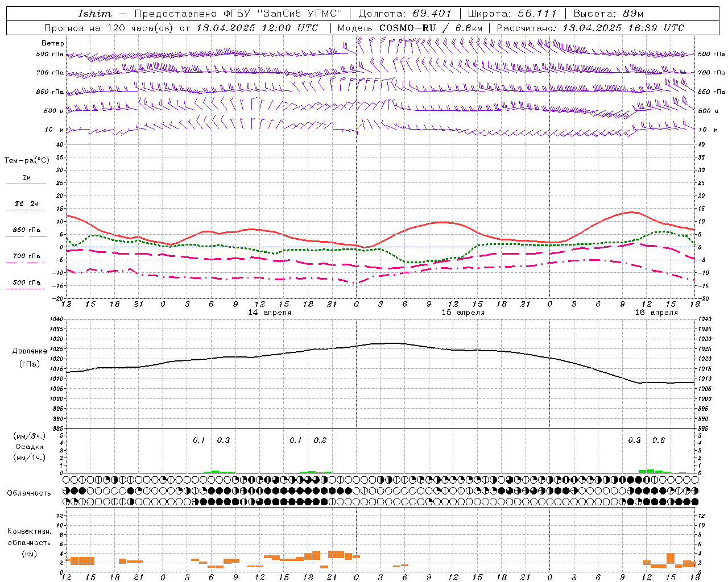Click the 'Долгота: 69.401' longitude value
Image resolution: width=728 pixels, height=582 pixels.
tap(405, 14)
